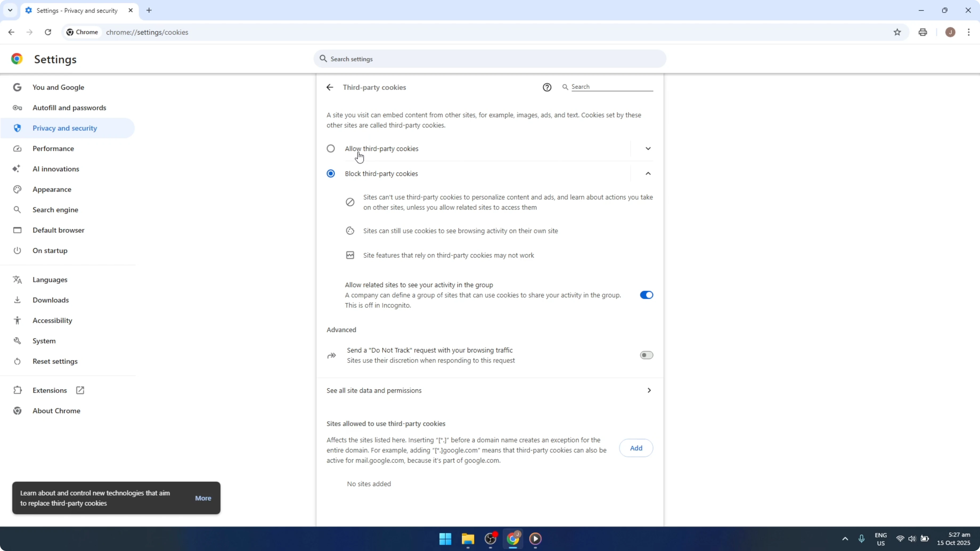Select the Allow third-party cookies radio button
Image resolution: width=980 pixels, height=551 pixels.
[330, 148]
